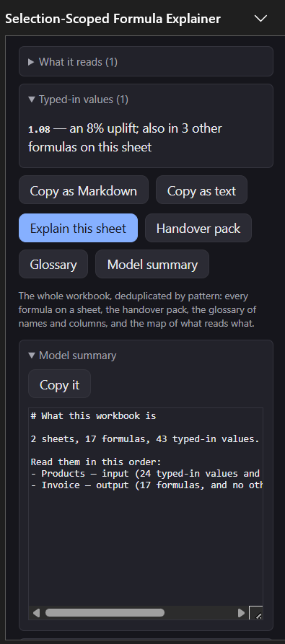285x644 pixels.
Task: Expand the "What it reads (1)" section
Action: (146, 61)
